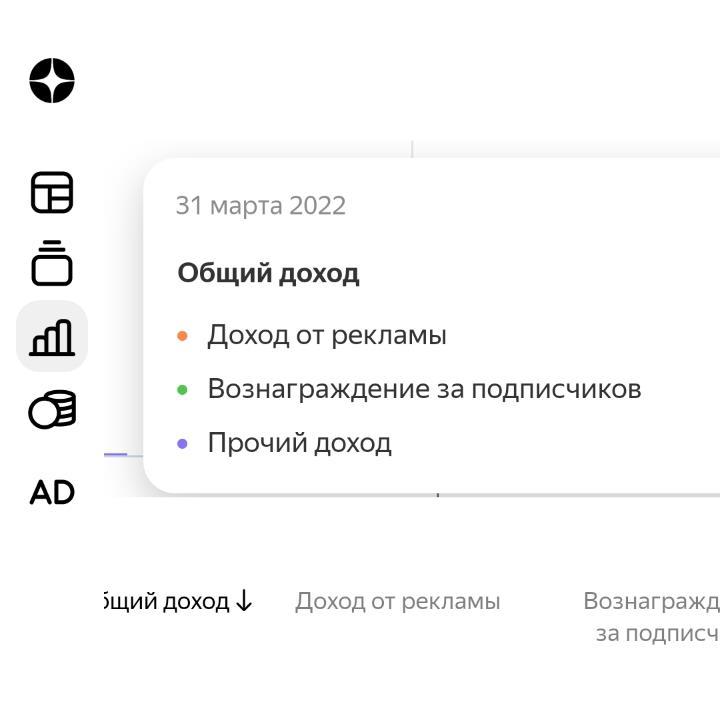Open the AD advertising section icon
The height and width of the screenshot is (719, 720).
[52, 492]
